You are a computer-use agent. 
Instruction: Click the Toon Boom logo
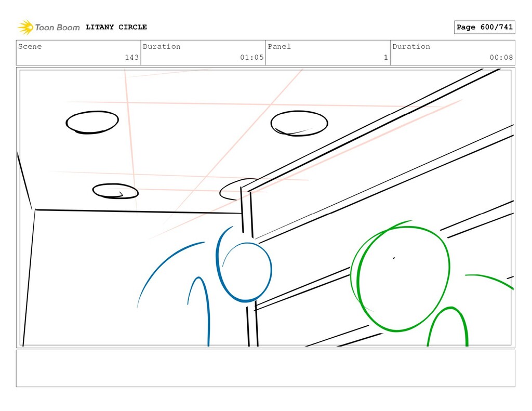[48, 27]
